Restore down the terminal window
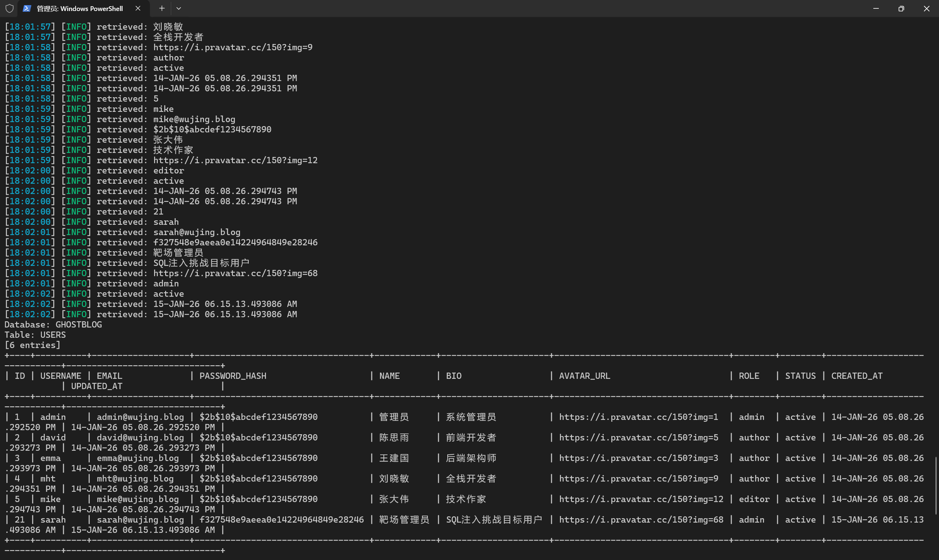939x560 pixels. tap(901, 8)
